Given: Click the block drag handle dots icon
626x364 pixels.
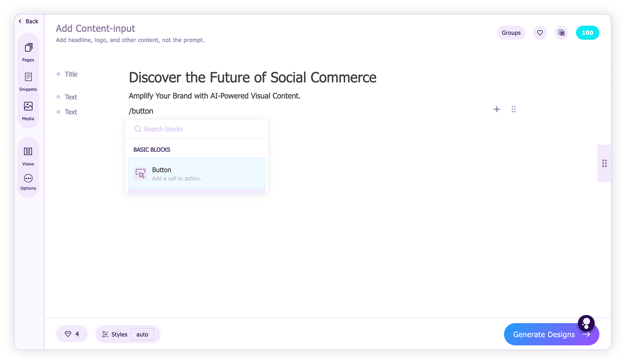Looking at the screenshot, I should click(x=513, y=109).
